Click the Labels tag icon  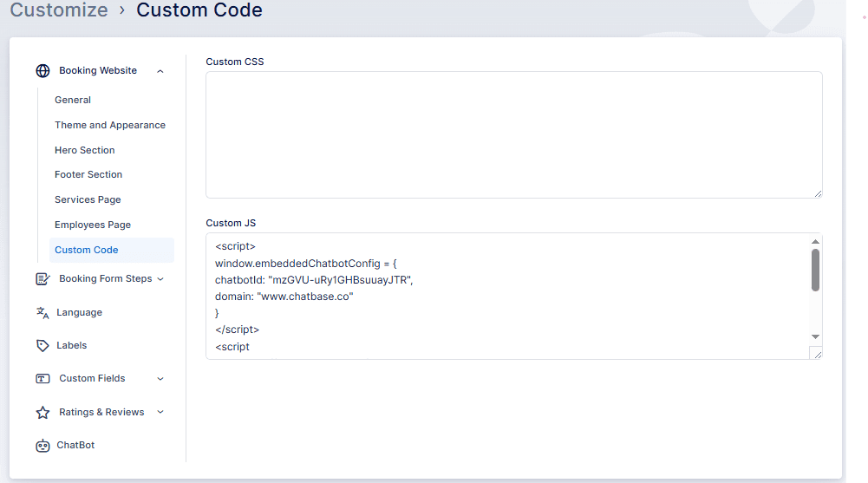[42, 346]
